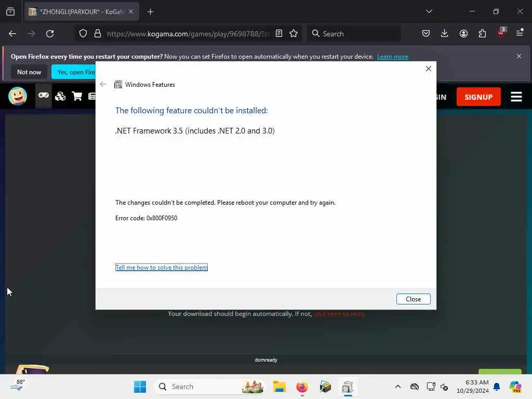Close the ZHONGLI PARKOUR tab

pos(131,11)
